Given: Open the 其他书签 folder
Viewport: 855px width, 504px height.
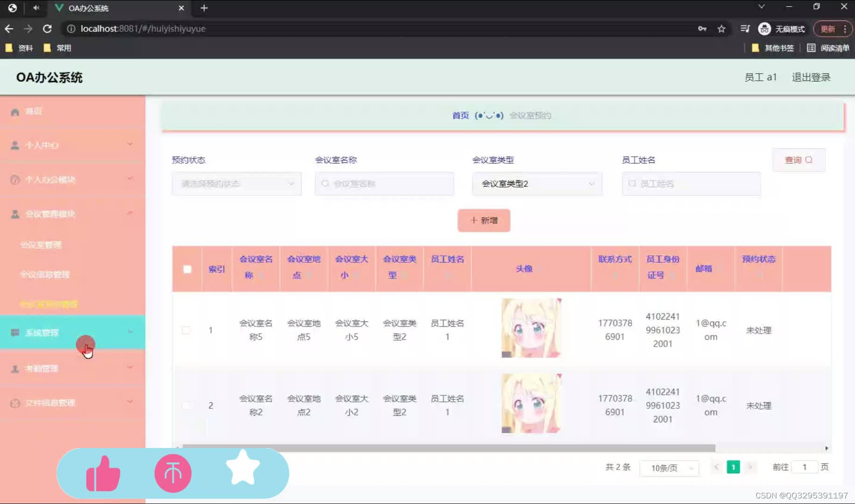Looking at the screenshot, I should pos(772,48).
